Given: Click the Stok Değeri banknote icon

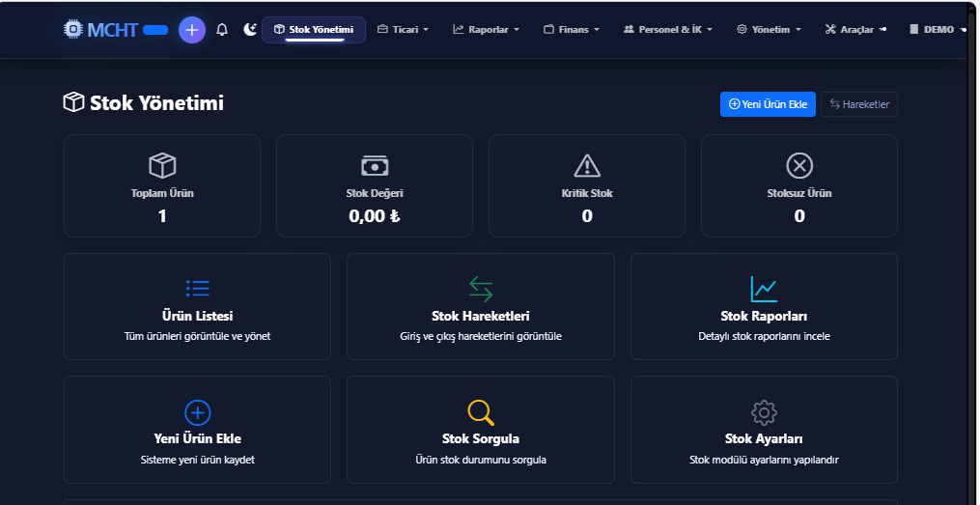Looking at the screenshot, I should [x=375, y=166].
